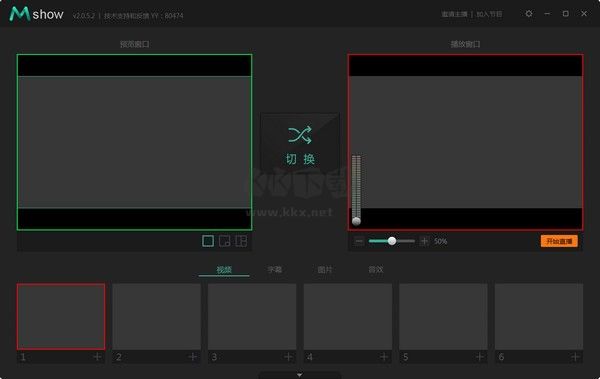Click 加入节目 link in title bar
This screenshot has width=600, height=379.
click(489, 15)
